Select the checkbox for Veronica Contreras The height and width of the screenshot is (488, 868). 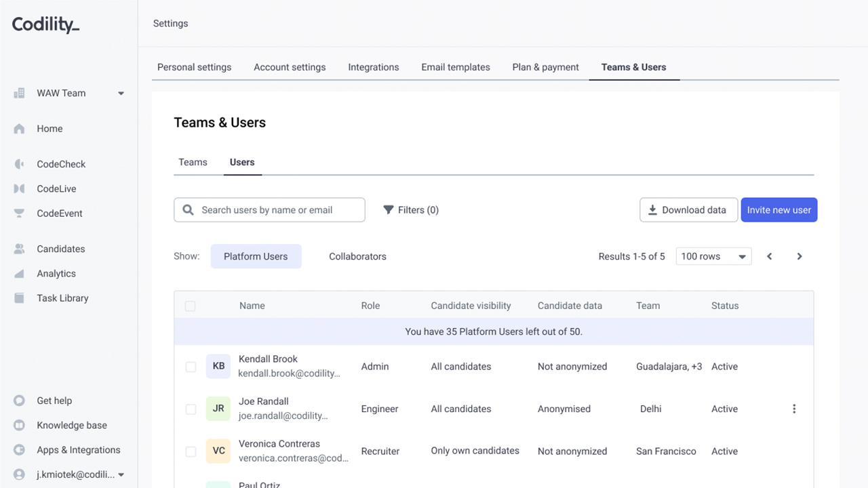191,451
